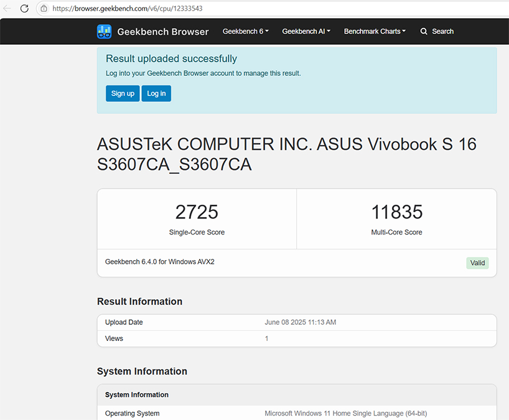The width and height of the screenshot is (509, 420).
Task: Reload the page with the refresh icon
Action: click(24, 9)
